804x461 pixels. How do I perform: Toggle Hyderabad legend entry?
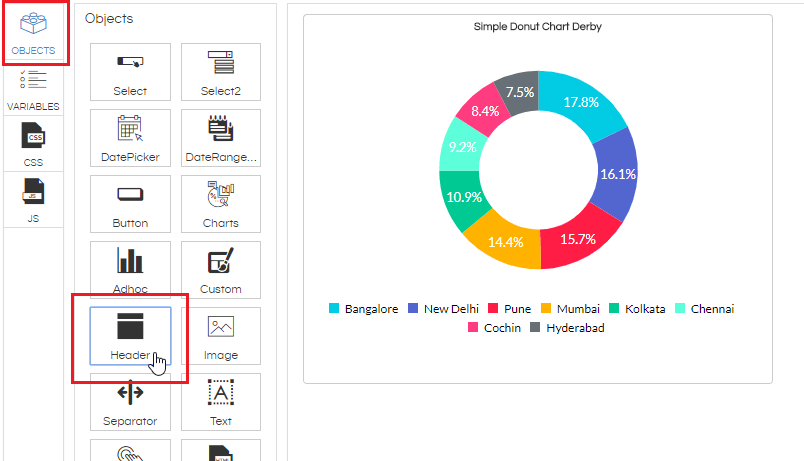click(567, 328)
